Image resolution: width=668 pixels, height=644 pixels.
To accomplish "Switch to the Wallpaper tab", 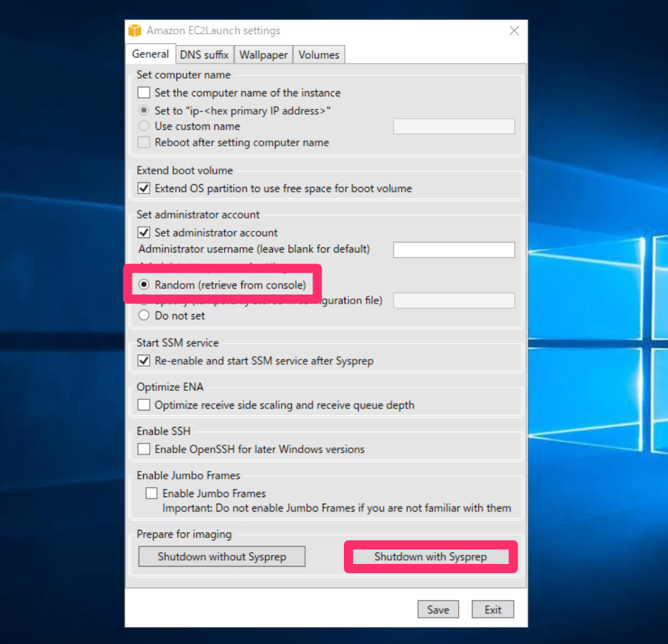I will pos(262,54).
